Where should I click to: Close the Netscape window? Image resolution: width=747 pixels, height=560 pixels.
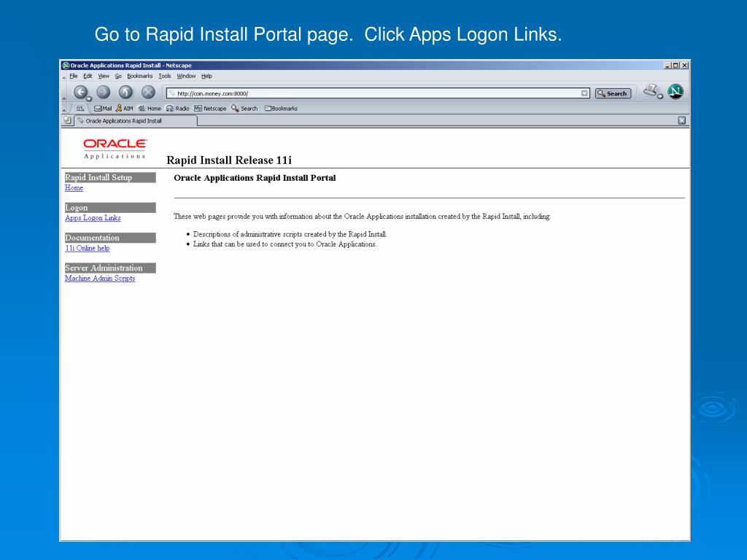tap(684, 65)
